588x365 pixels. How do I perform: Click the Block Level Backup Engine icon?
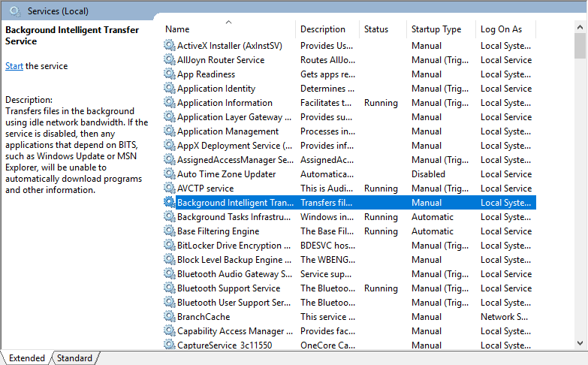tap(170, 259)
